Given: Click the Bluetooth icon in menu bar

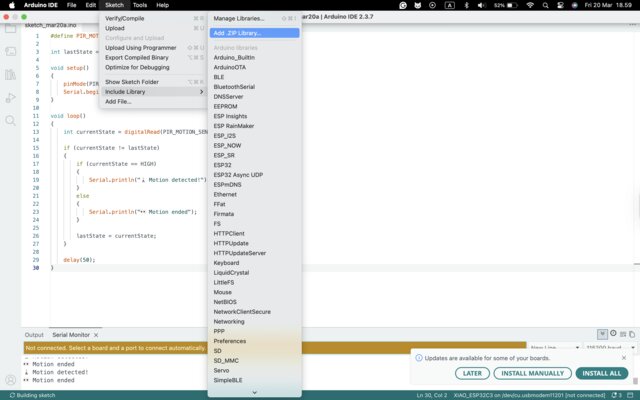Looking at the screenshot, I should coord(467,5).
